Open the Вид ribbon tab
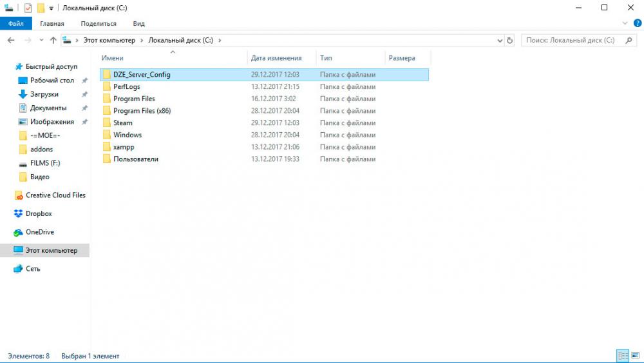644x363 pixels. point(138,23)
